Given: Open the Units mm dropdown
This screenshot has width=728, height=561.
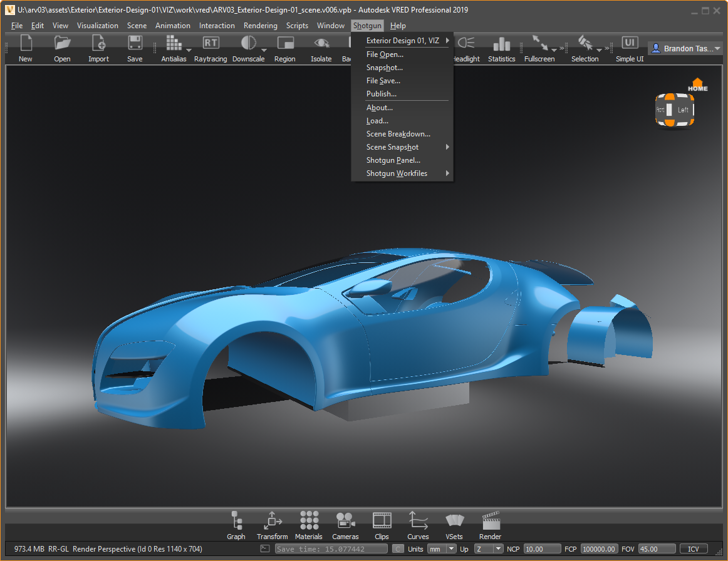Looking at the screenshot, I should [442, 549].
